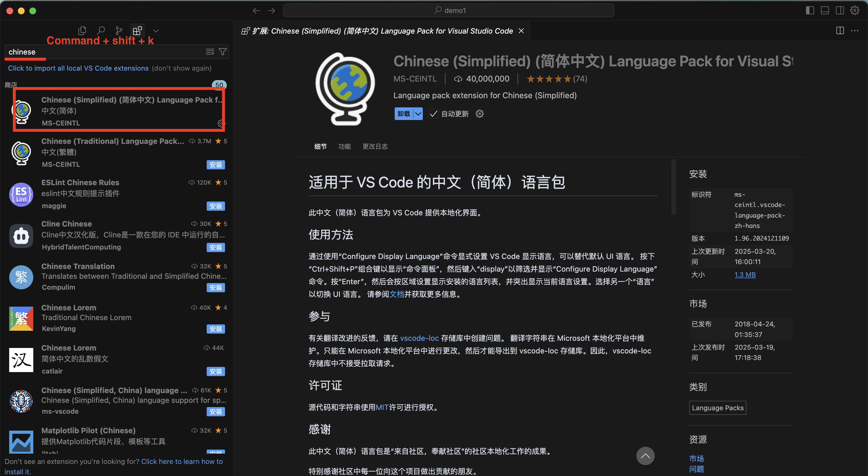Uncheck the 自动更新 checkbox
The image size is (868, 476).
[x=433, y=114]
